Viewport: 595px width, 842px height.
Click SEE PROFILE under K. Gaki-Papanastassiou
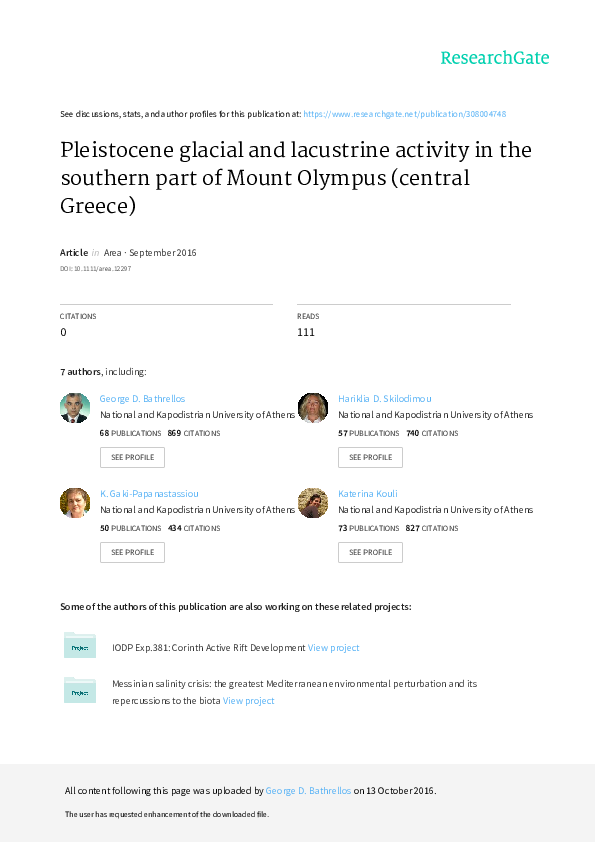132,552
